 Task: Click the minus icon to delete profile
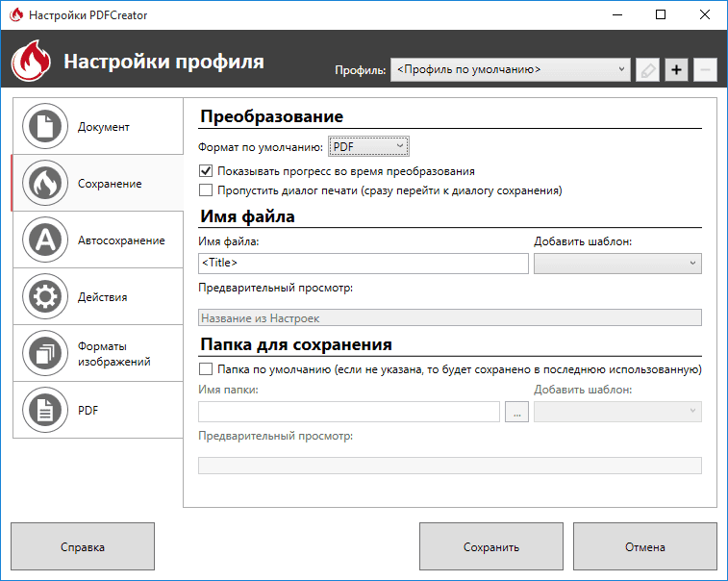tap(704, 70)
